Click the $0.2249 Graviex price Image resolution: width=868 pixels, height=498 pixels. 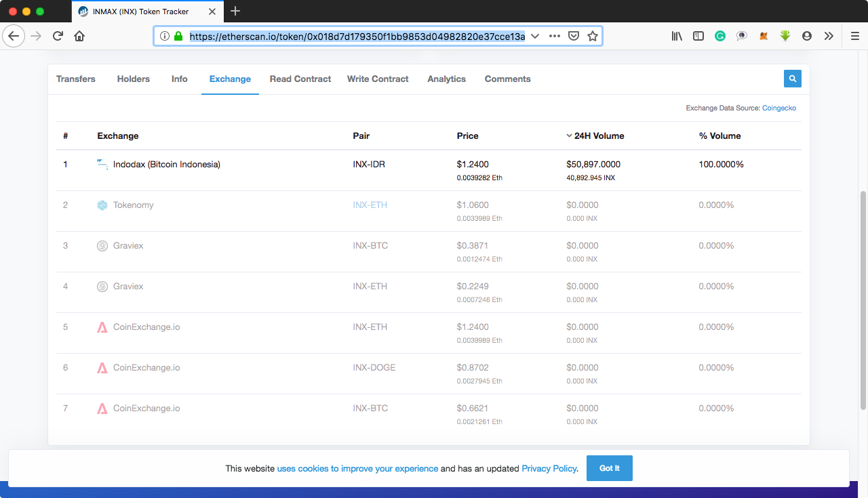pos(473,286)
